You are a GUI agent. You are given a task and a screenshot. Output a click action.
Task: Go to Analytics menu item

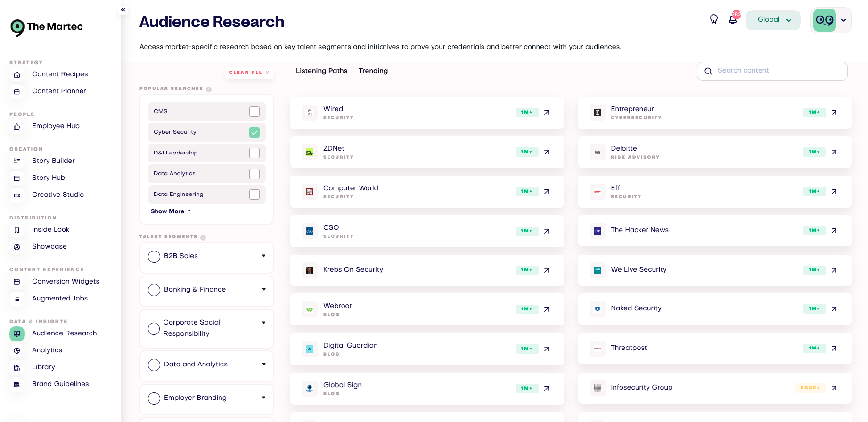click(47, 350)
